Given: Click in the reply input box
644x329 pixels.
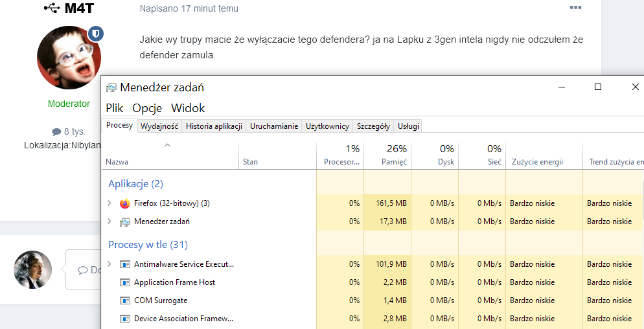Looking at the screenshot, I should (x=84, y=269).
